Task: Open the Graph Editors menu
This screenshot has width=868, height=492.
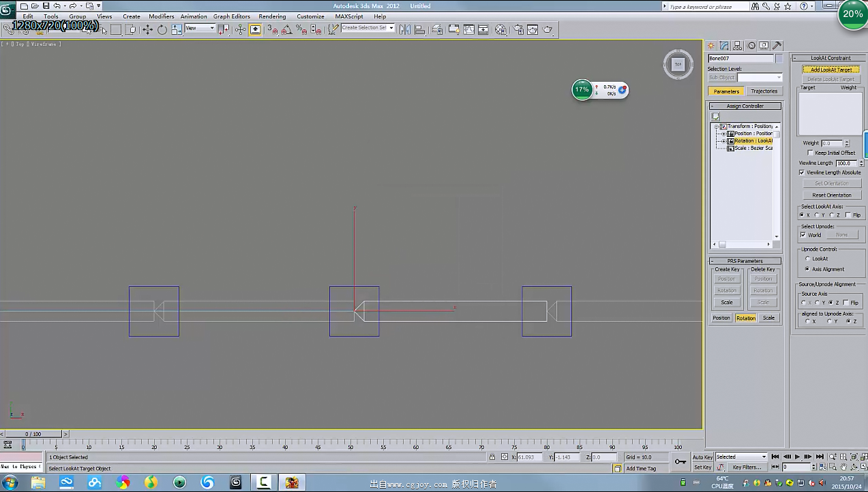Action: (232, 16)
